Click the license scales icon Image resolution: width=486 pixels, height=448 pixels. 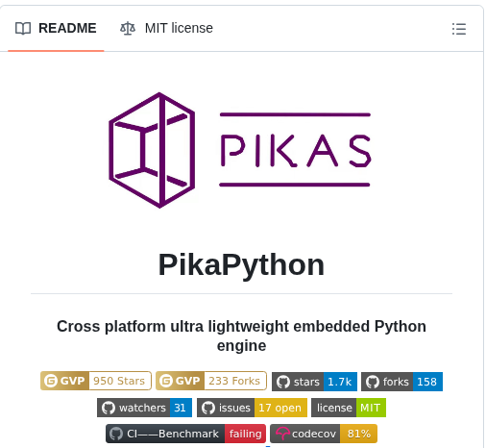coord(128,28)
